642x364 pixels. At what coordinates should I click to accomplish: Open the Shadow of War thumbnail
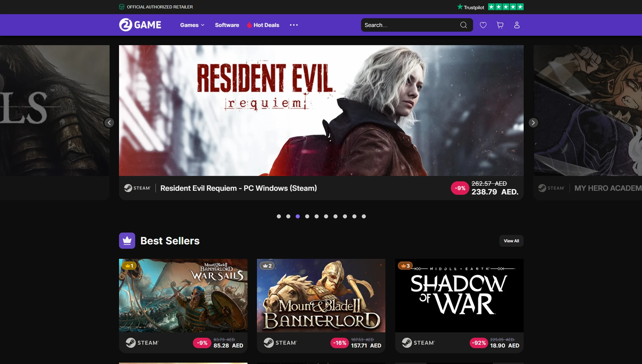click(459, 296)
